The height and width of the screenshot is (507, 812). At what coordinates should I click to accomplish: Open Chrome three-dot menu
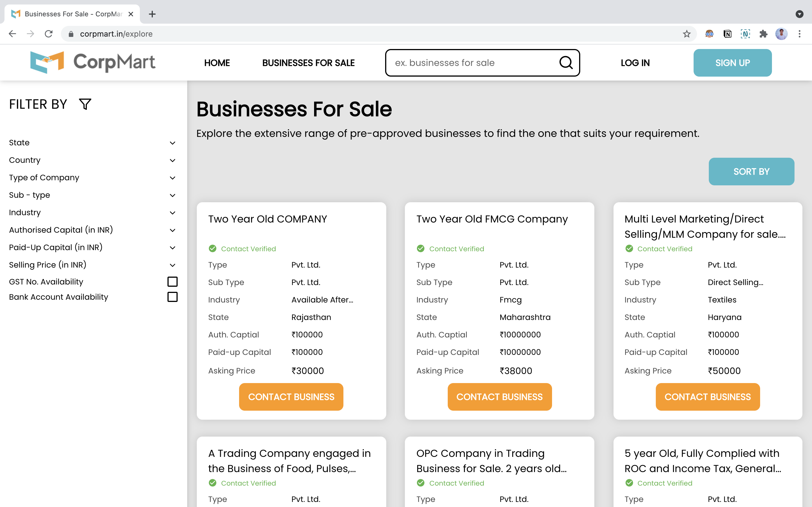point(800,34)
